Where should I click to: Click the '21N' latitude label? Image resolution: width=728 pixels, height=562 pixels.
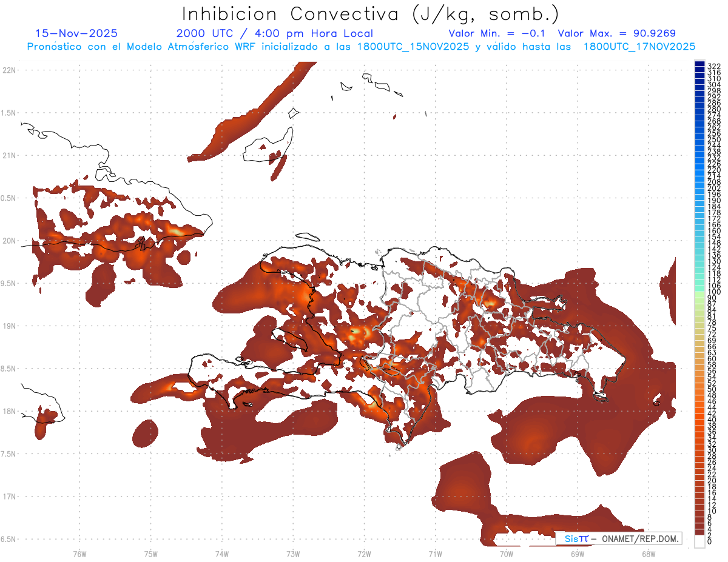[9, 155]
